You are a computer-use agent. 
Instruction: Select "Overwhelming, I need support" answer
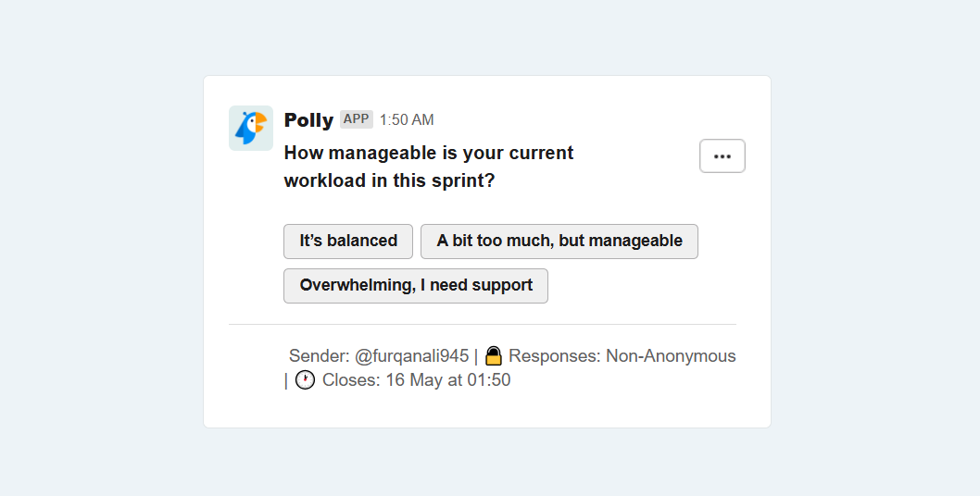click(x=416, y=286)
